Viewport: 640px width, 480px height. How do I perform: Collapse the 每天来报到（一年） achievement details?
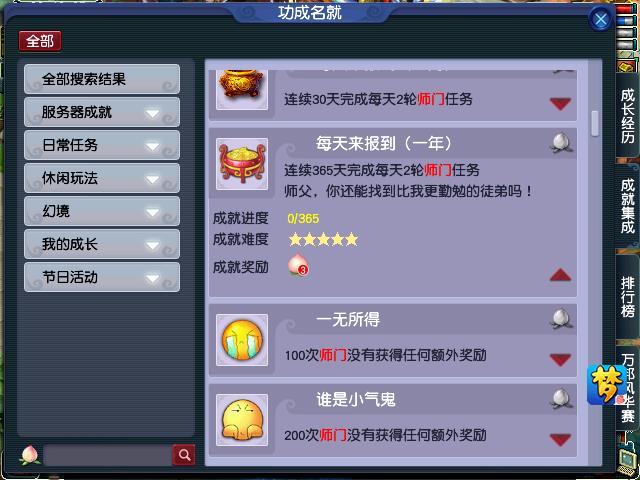[x=560, y=276]
